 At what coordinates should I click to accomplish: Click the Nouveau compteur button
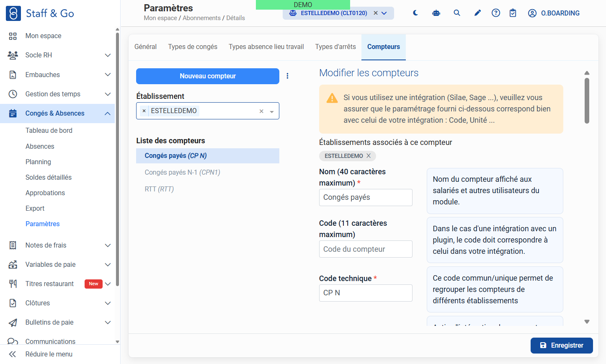click(208, 76)
